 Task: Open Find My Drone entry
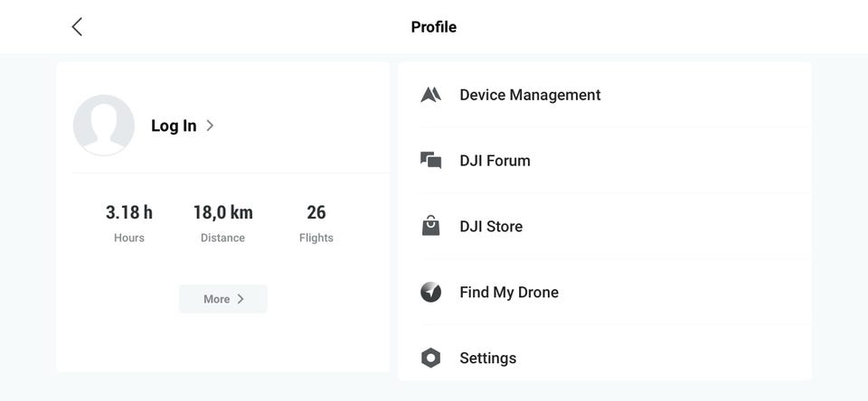(605, 292)
